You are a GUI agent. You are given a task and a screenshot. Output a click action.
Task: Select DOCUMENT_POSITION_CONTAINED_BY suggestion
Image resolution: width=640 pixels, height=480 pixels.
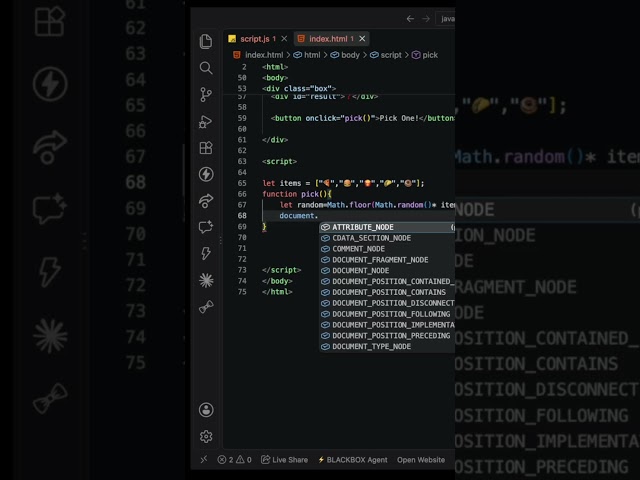click(387, 281)
